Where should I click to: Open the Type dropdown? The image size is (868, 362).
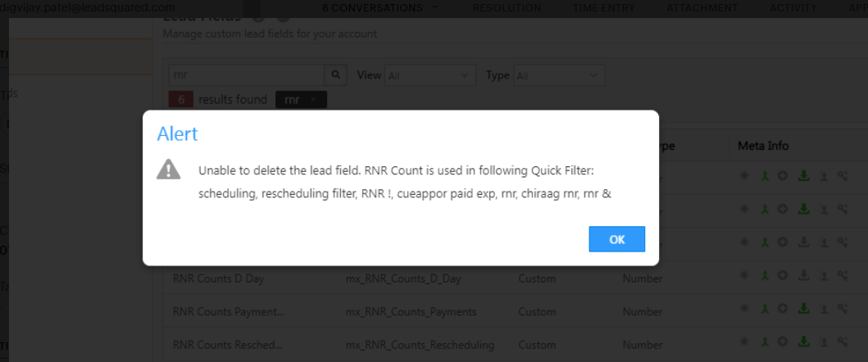558,75
